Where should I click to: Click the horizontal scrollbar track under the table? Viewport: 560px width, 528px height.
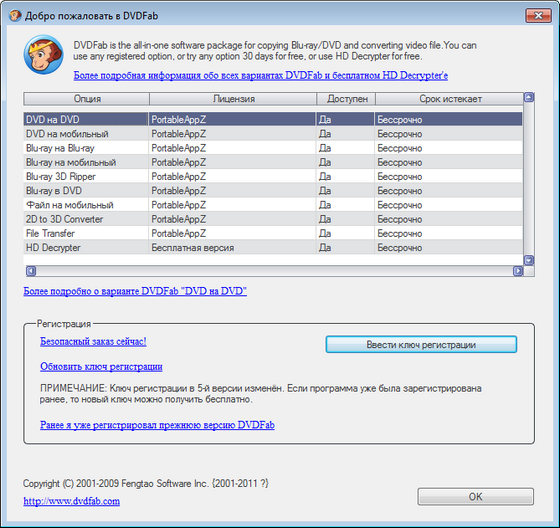(x=274, y=271)
